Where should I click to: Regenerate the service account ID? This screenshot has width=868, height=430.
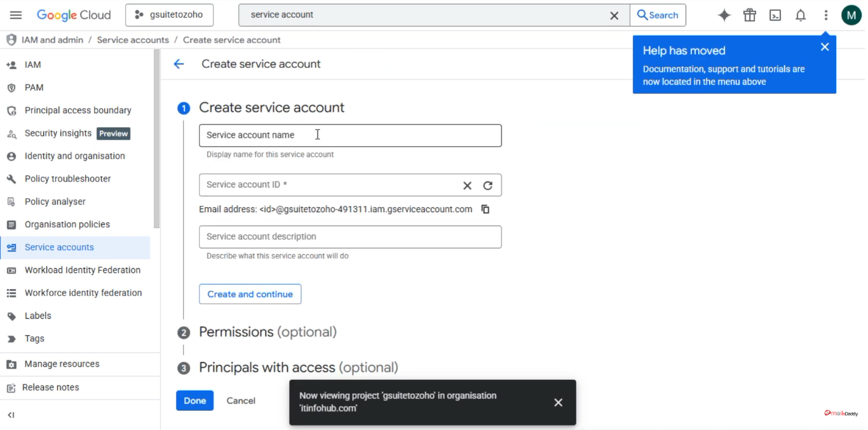[487, 185]
